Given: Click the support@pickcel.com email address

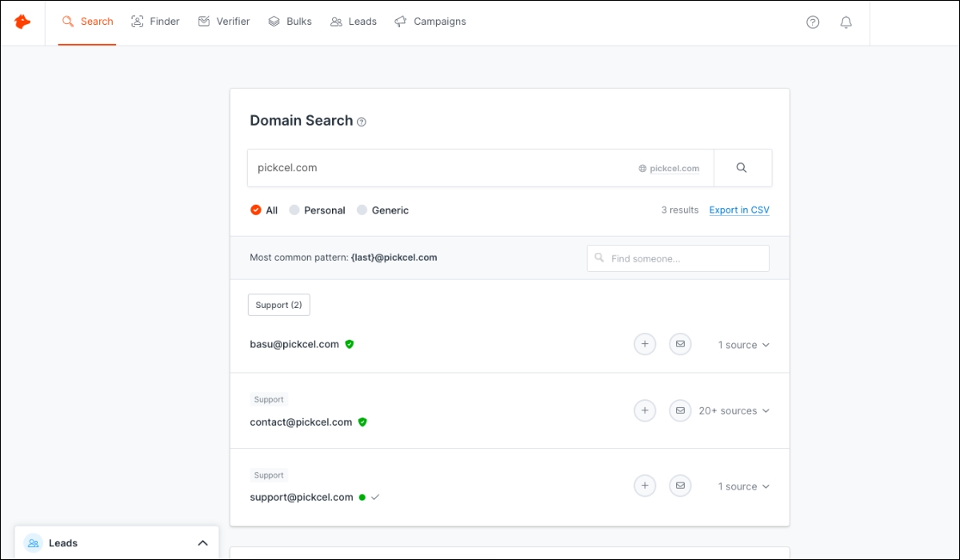Looking at the screenshot, I should click(302, 497).
